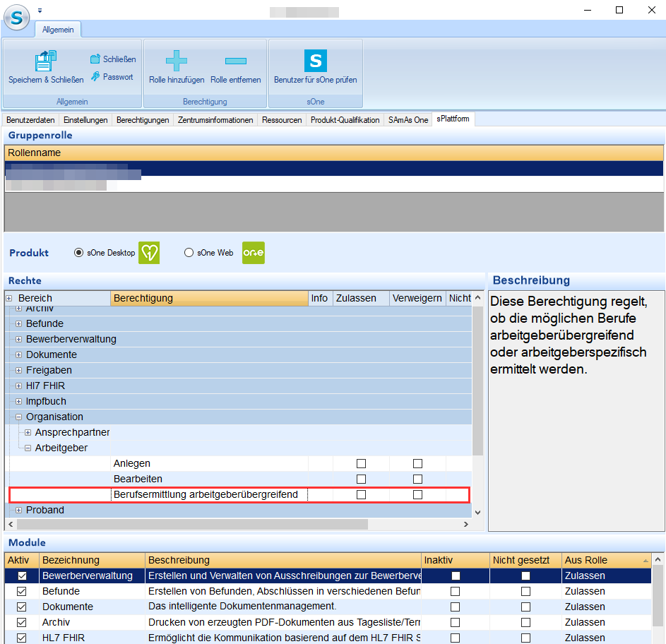Click the Schließen icon in ribbon
Viewport: 666px width, 644px height.
point(95,59)
